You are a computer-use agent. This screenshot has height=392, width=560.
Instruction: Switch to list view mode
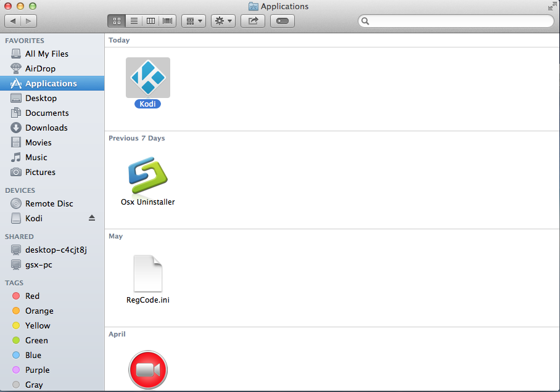pyautogui.click(x=134, y=21)
